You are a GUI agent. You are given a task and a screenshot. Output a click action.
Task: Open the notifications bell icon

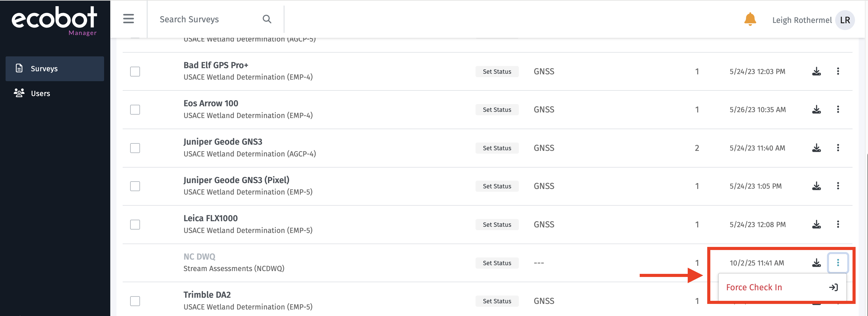pyautogui.click(x=750, y=20)
